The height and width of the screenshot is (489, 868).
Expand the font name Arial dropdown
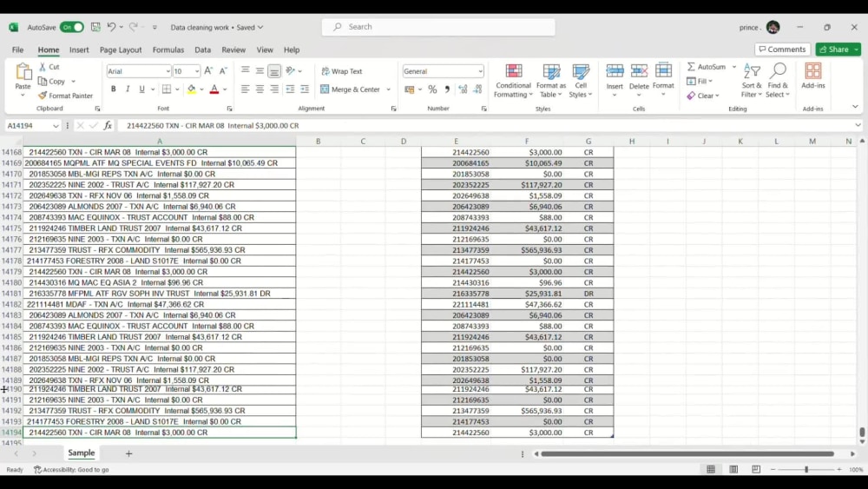tap(168, 71)
